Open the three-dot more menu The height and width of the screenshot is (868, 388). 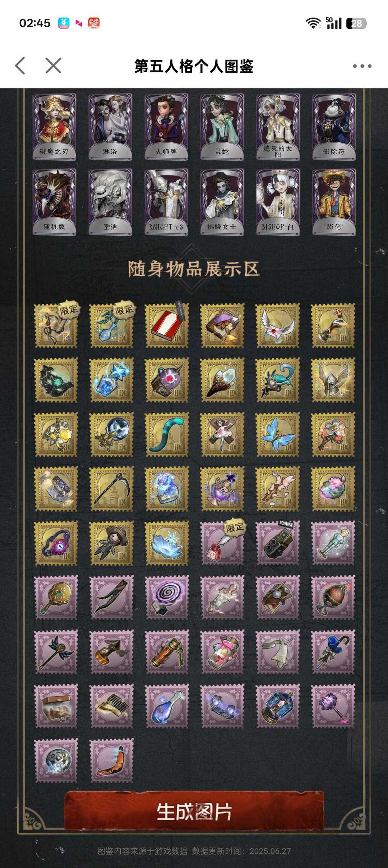tap(362, 66)
